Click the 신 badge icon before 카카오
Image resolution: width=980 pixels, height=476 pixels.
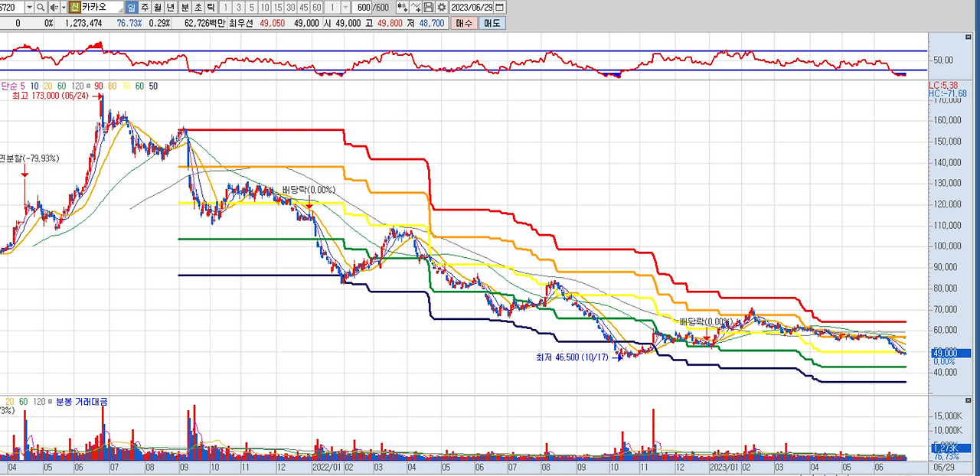(74, 7)
